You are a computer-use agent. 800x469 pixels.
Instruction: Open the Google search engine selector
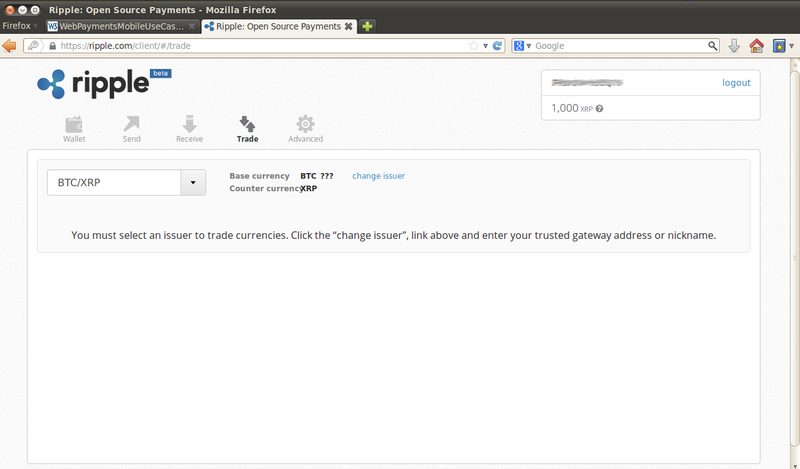click(522, 45)
